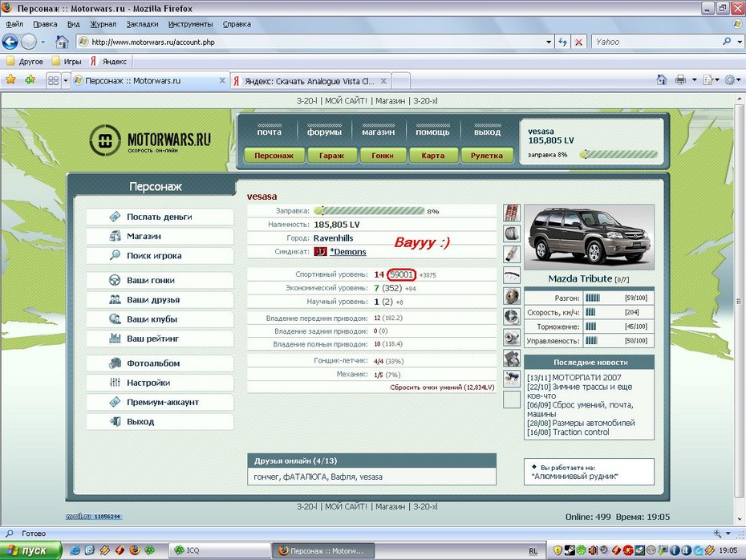Click 'Послать деньги' in the sidebar
This screenshot has width=746, height=560.
[160, 217]
